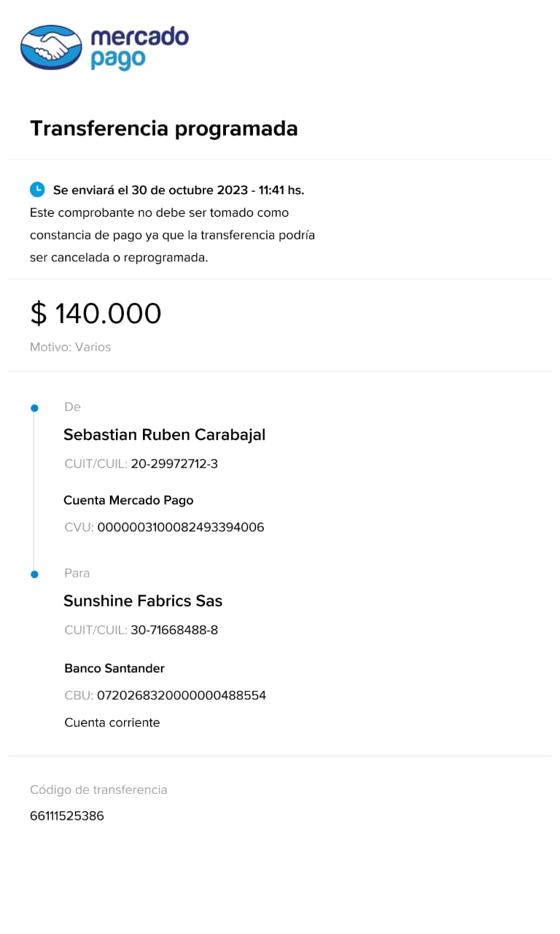Click the 'Banco Santander' label
The image size is (560, 934).
pos(114,668)
